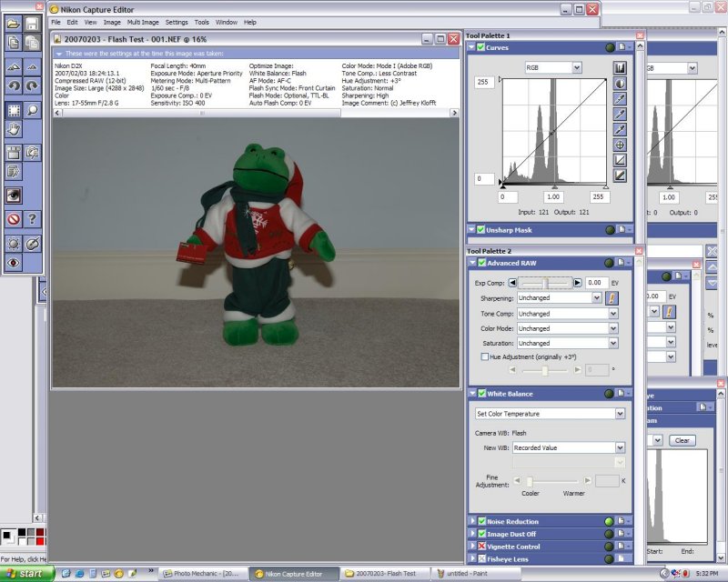Image resolution: width=728 pixels, height=582 pixels.
Task: Click the Curves gamma midpoint slider triangle
Action: [x=554, y=186]
